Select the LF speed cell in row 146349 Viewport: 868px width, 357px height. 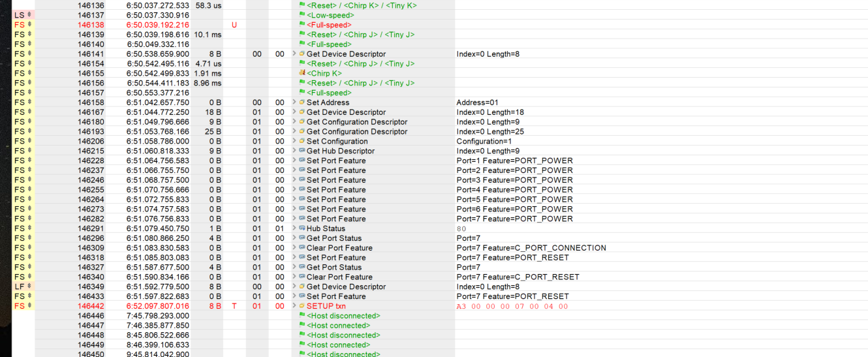tap(23, 287)
